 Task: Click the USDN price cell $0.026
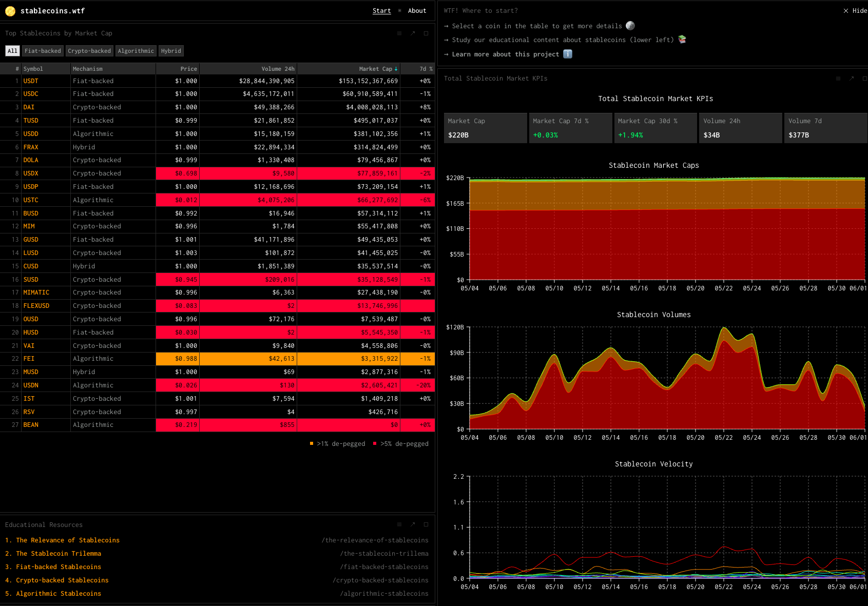[178, 385]
